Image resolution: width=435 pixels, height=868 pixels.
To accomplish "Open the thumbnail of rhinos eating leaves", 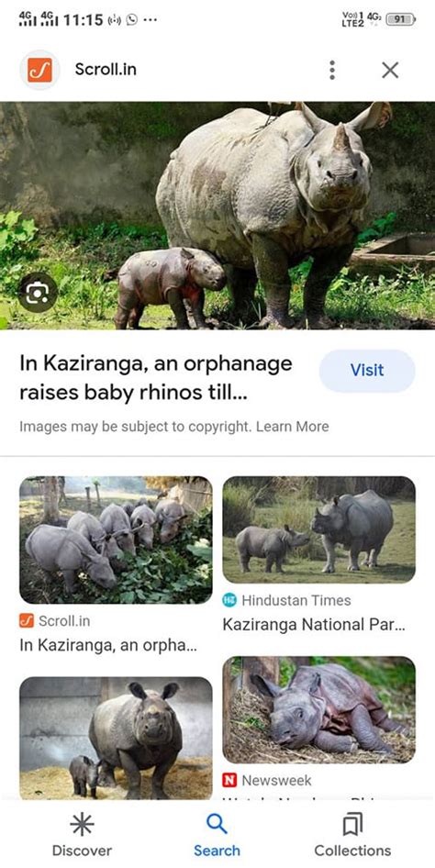I will click(x=116, y=540).
